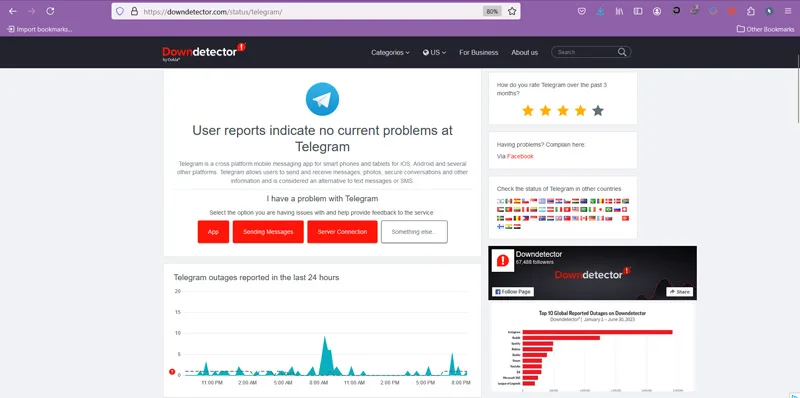
Task: Click the Downdetector logo in header
Action: pyautogui.click(x=204, y=52)
